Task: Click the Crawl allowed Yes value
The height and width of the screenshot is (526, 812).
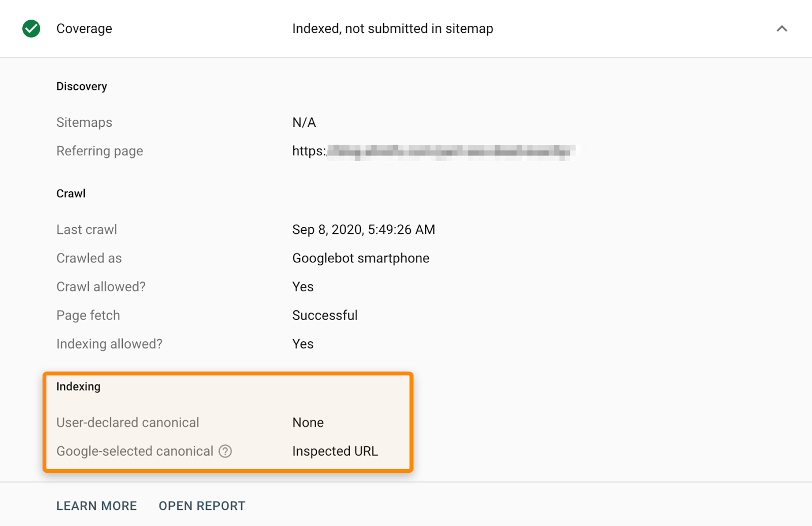Action: (x=302, y=287)
